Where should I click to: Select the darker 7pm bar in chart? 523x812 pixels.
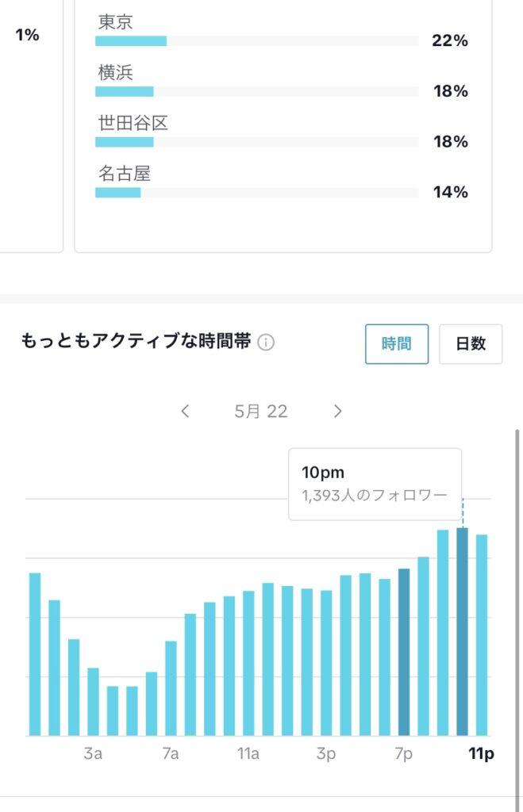pyautogui.click(x=404, y=652)
